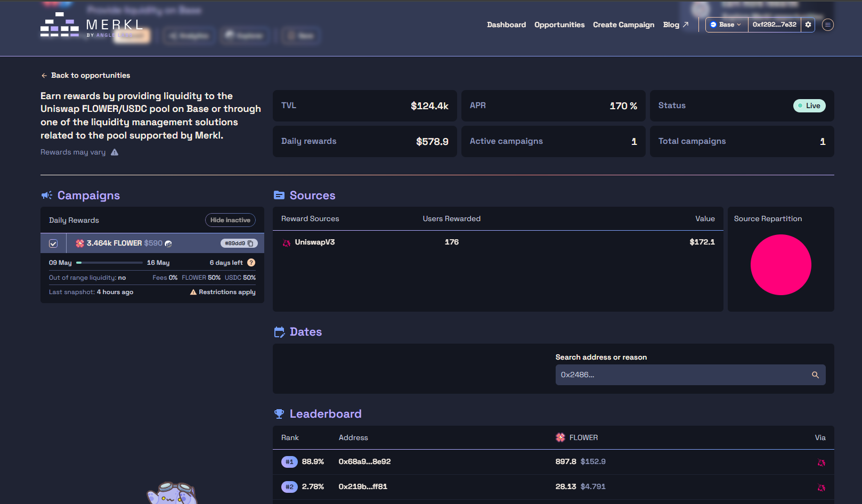
Task: Click the #1 rank badge
Action: click(289, 462)
